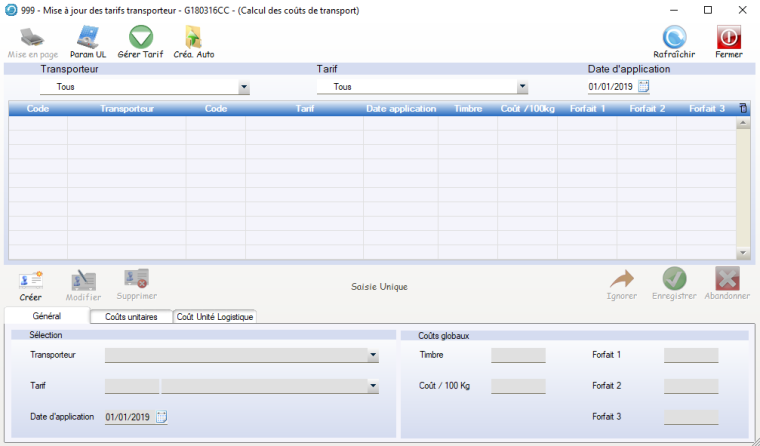
Task: Switch to the Coût Unité Logistique tab
Action: pos(215,317)
